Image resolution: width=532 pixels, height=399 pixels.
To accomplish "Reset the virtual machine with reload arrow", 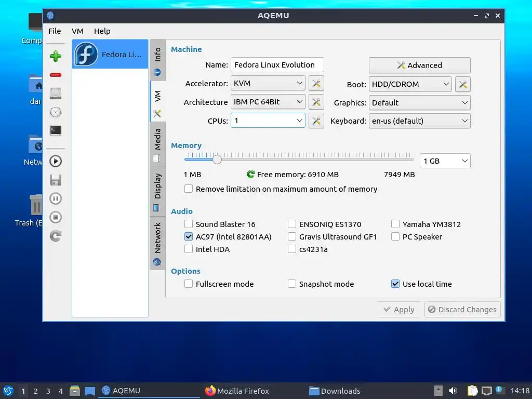I will pyautogui.click(x=55, y=236).
